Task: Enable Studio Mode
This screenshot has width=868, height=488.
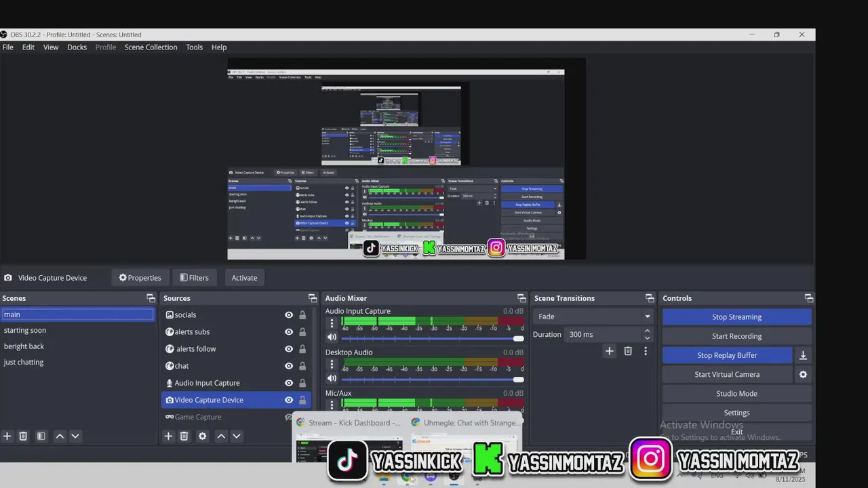Action: (736, 394)
